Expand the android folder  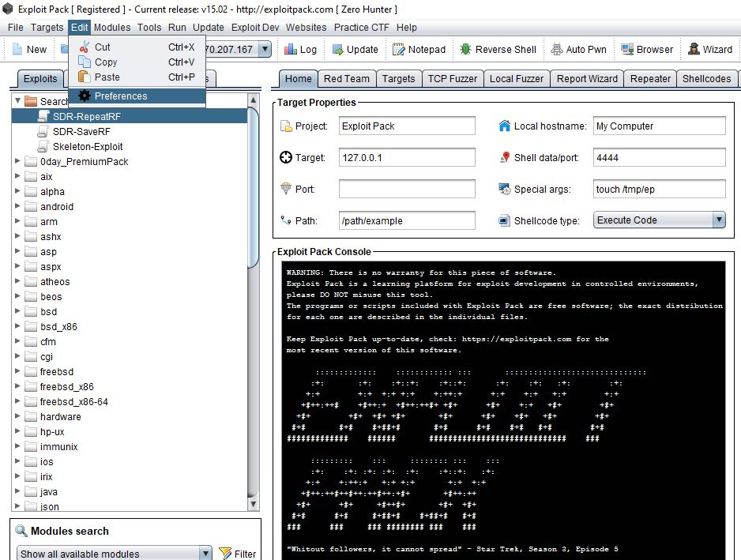point(17,206)
